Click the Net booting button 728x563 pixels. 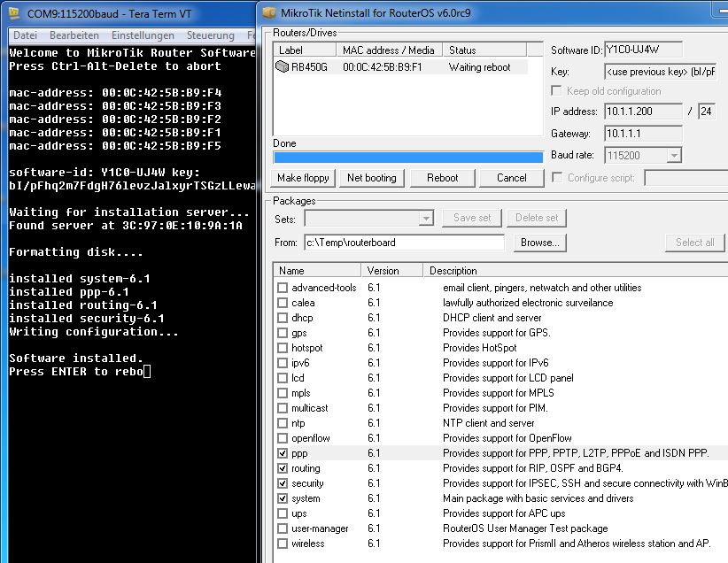[371, 178]
